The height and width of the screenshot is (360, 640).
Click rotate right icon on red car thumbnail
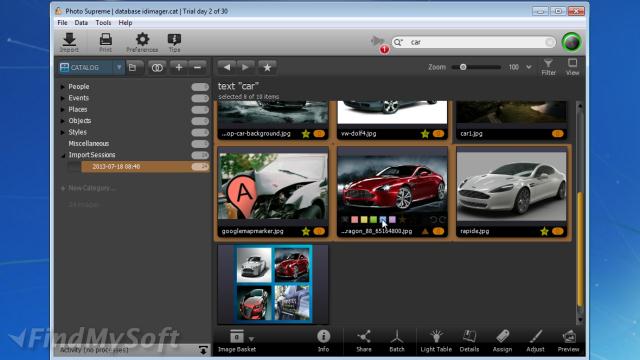442,220
